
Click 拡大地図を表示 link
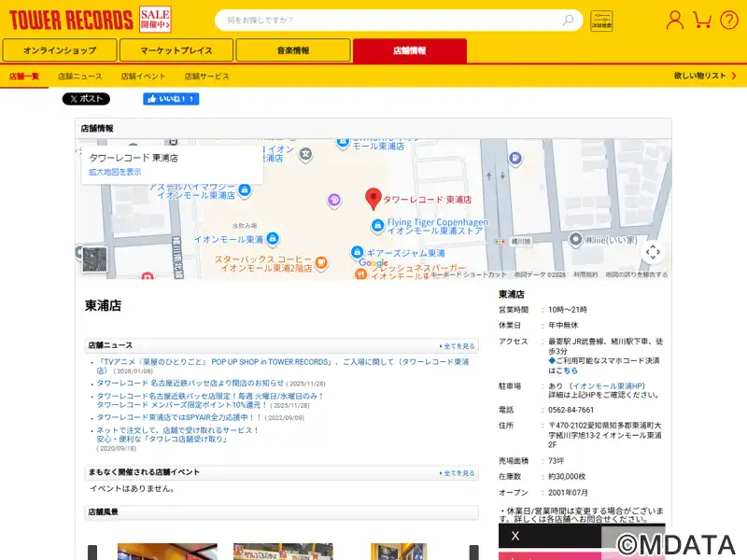coord(115,172)
